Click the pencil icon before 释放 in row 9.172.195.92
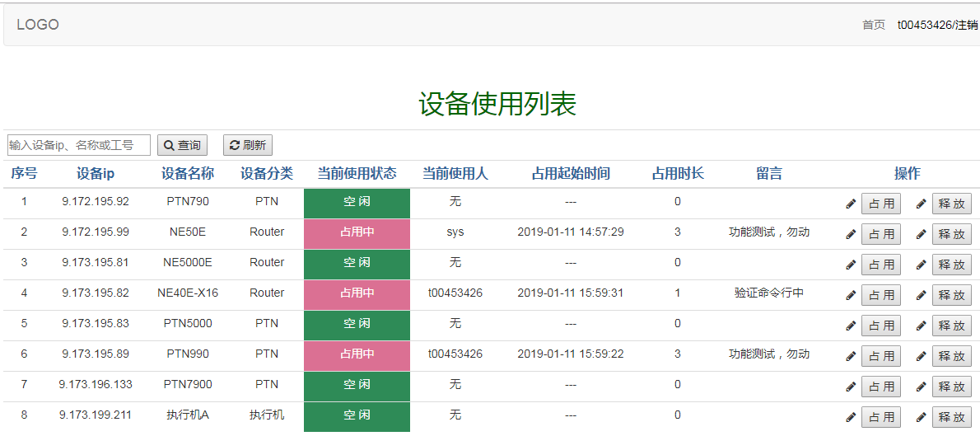This screenshot has height=436, width=980. coord(922,204)
